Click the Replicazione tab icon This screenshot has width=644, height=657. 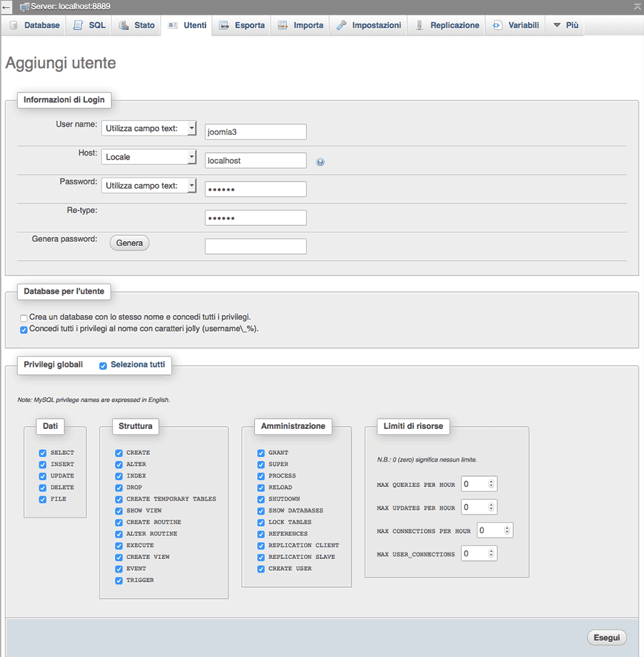tap(419, 25)
